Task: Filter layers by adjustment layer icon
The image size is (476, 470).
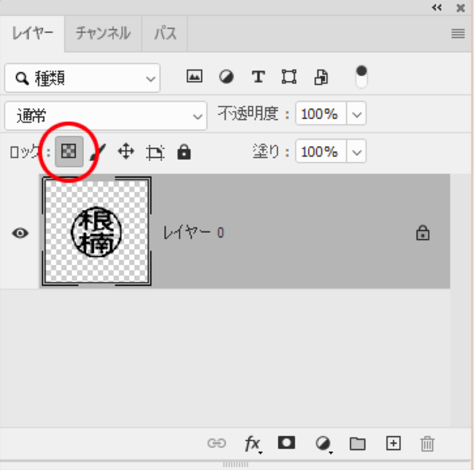Action: [x=226, y=77]
